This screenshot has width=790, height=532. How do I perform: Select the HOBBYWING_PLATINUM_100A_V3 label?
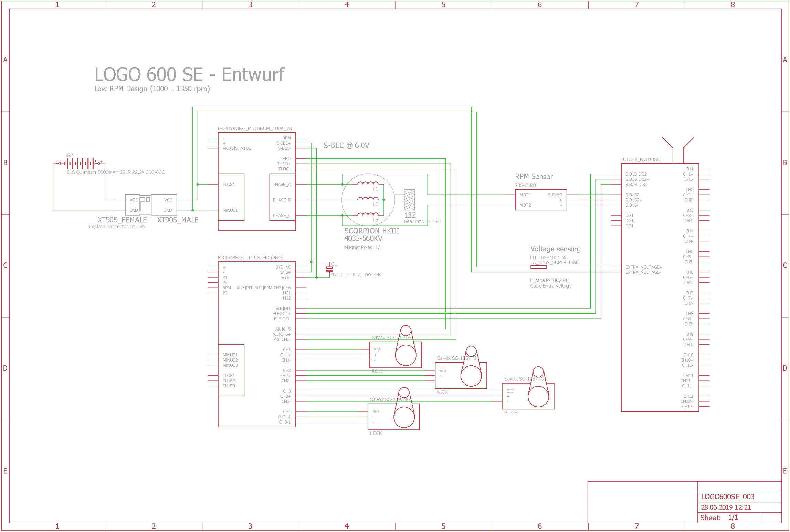click(x=255, y=128)
